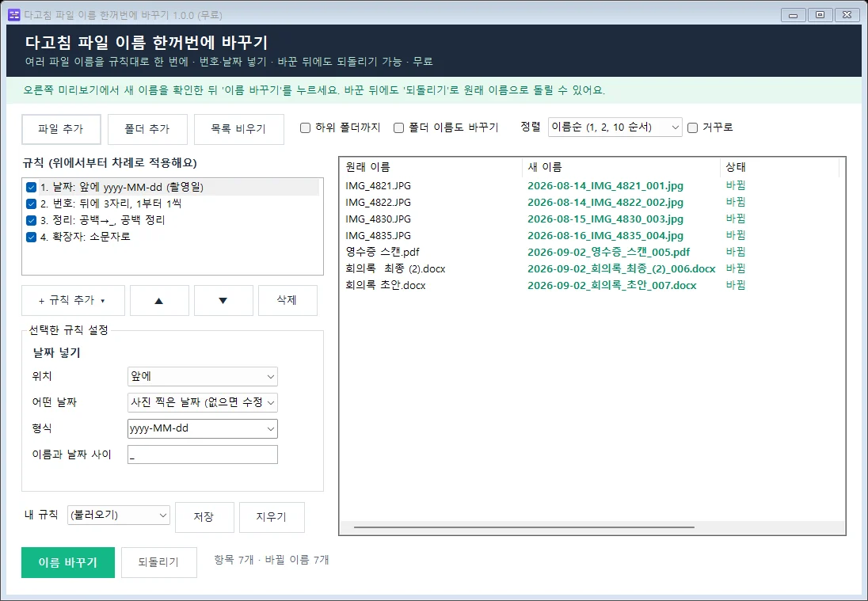Click new name 2026-09-02_회의록_초안_007.docx
Viewport: 868px width, 601px height.
click(611, 286)
